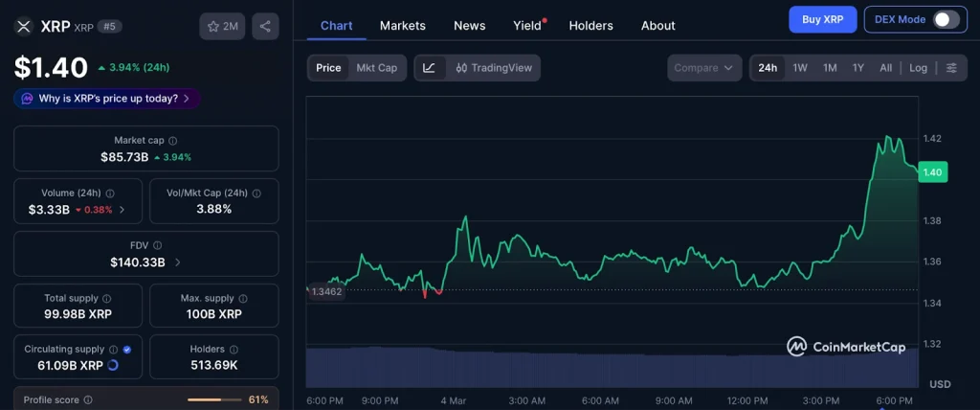Click the verified checkmark badge by Circulating supply

pyautogui.click(x=127, y=350)
